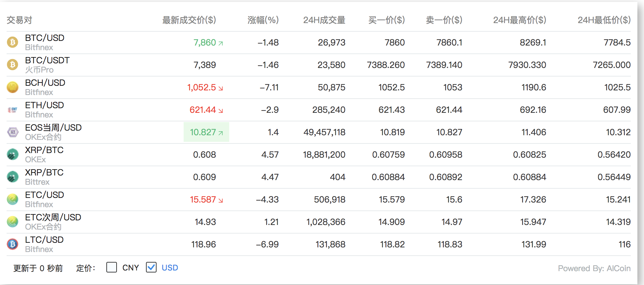Viewport: 644px width, 285px height.
Task: Open the Powered By: AICoin link
Action: click(594, 268)
